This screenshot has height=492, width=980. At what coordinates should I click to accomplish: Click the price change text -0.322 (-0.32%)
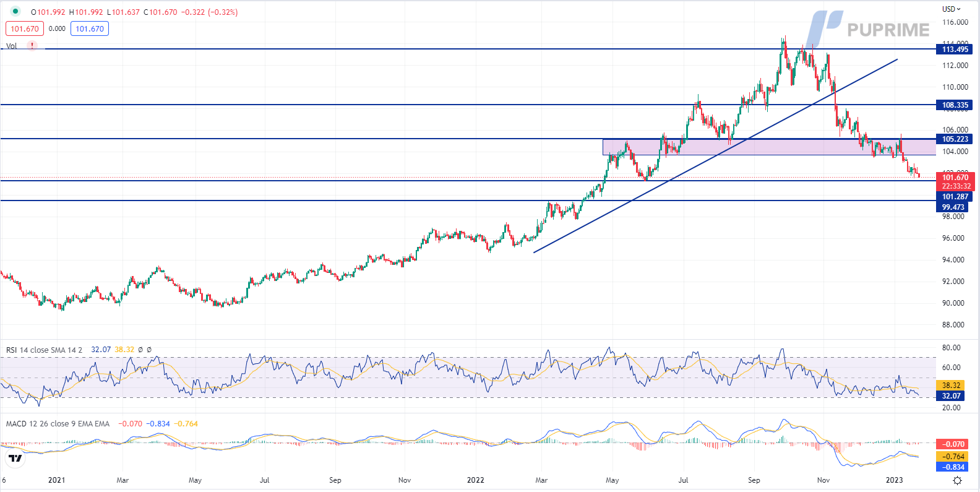click(209, 12)
